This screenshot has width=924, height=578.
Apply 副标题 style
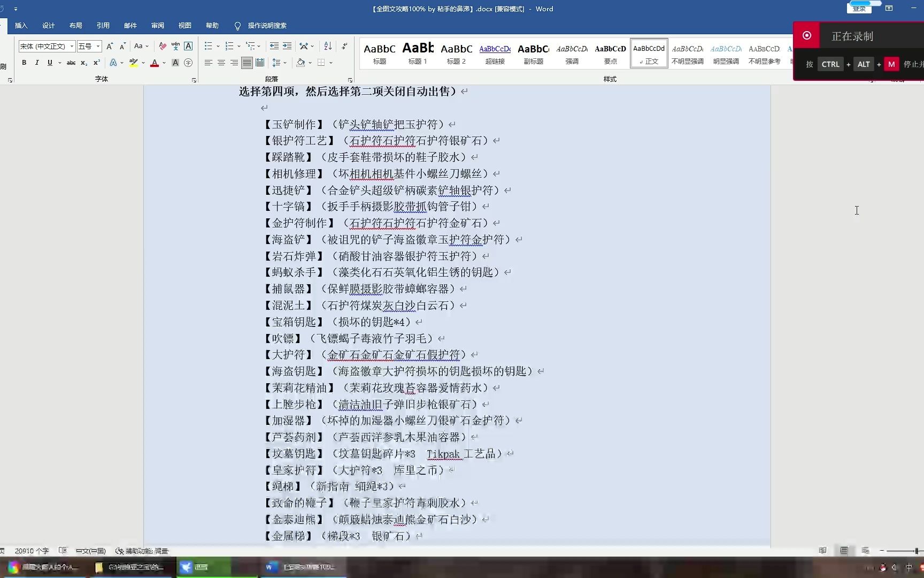pyautogui.click(x=533, y=53)
